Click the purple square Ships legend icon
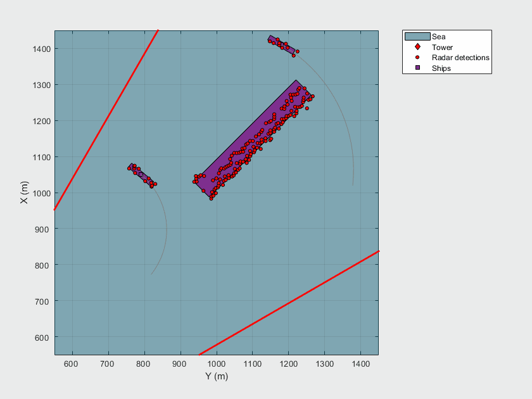532x399 pixels. coord(417,68)
